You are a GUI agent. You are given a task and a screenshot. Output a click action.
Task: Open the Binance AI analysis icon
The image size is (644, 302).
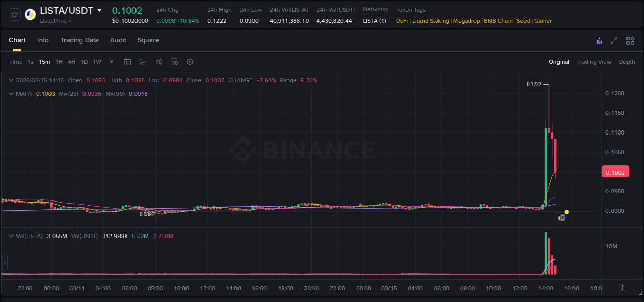(x=599, y=40)
